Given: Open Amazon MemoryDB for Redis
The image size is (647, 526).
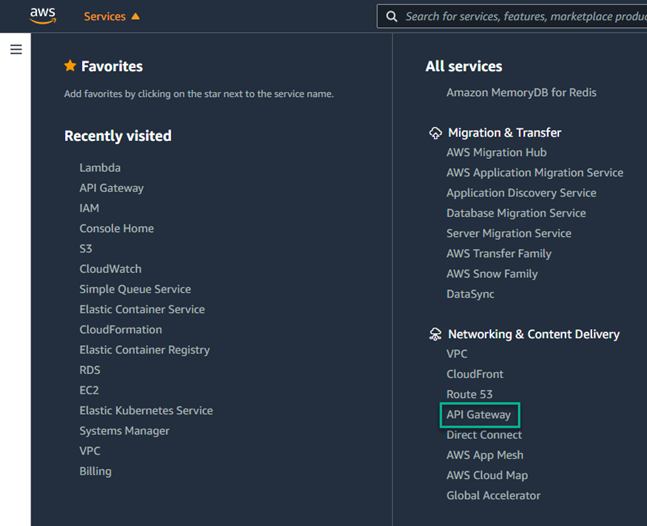Looking at the screenshot, I should coord(521,92).
